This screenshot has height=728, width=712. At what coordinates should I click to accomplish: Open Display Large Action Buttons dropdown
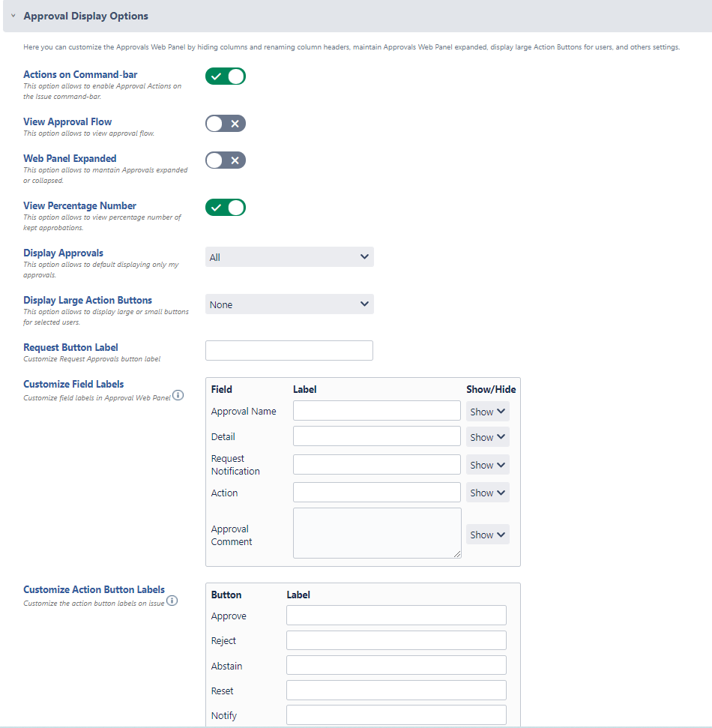[x=289, y=304]
